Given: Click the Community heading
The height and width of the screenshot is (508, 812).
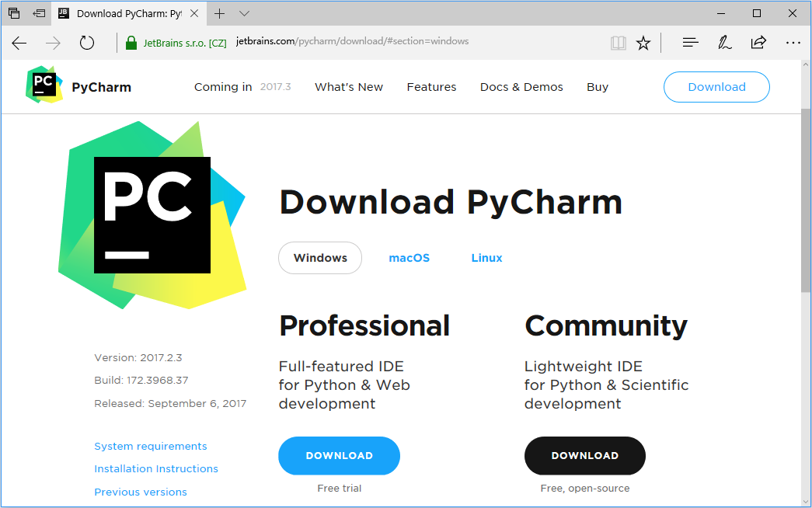Looking at the screenshot, I should pos(606,325).
